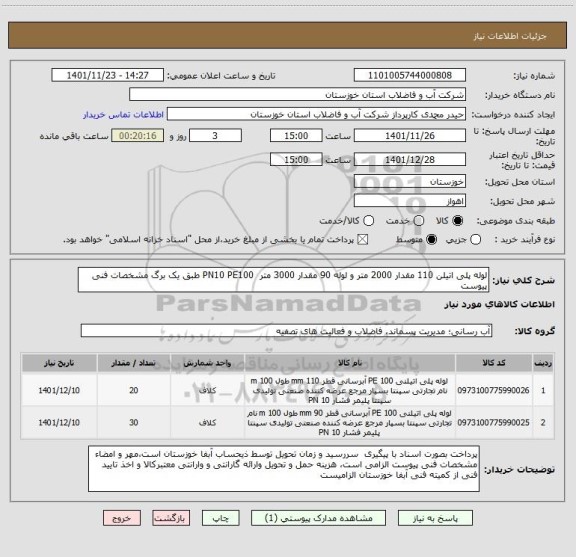Click product code 0973100775990025
The height and width of the screenshot is (557, 576).
pos(493,423)
